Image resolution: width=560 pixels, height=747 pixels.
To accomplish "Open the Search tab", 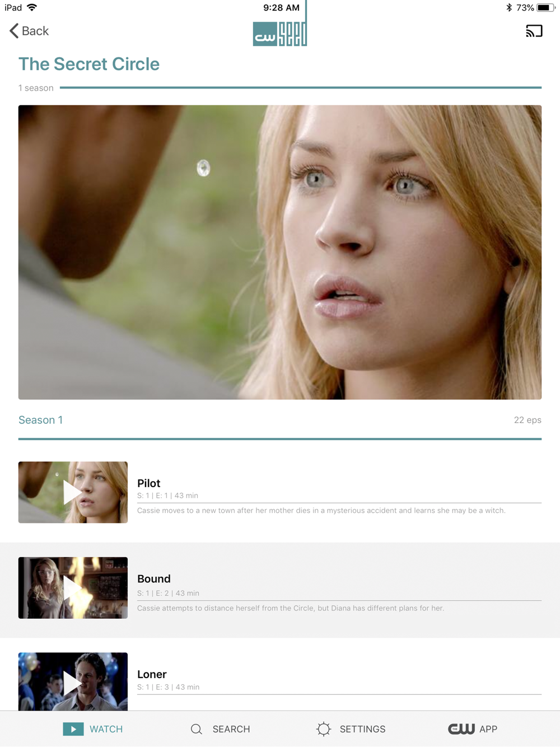I will click(x=220, y=729).
